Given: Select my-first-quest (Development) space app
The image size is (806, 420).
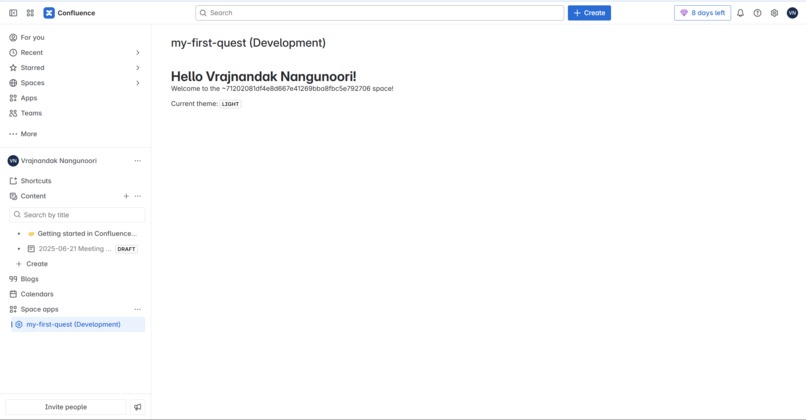Looking at the screenshot, I should pos(78,324).
